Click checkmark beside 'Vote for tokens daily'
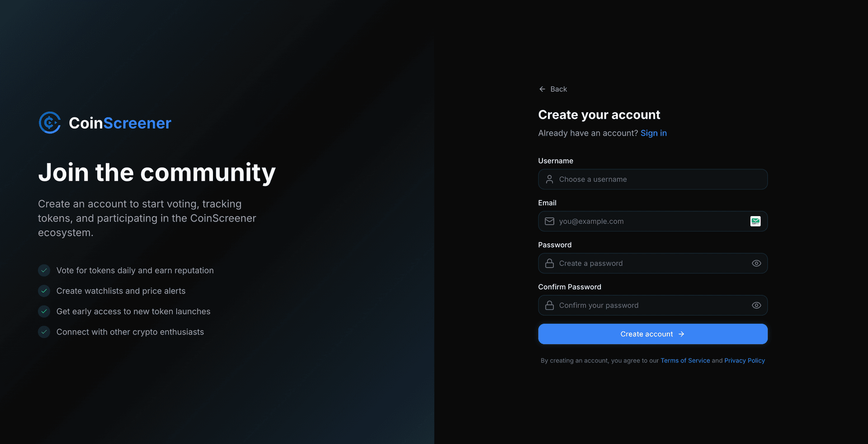Screen dimensions: 868x444 tap(44, 270)
